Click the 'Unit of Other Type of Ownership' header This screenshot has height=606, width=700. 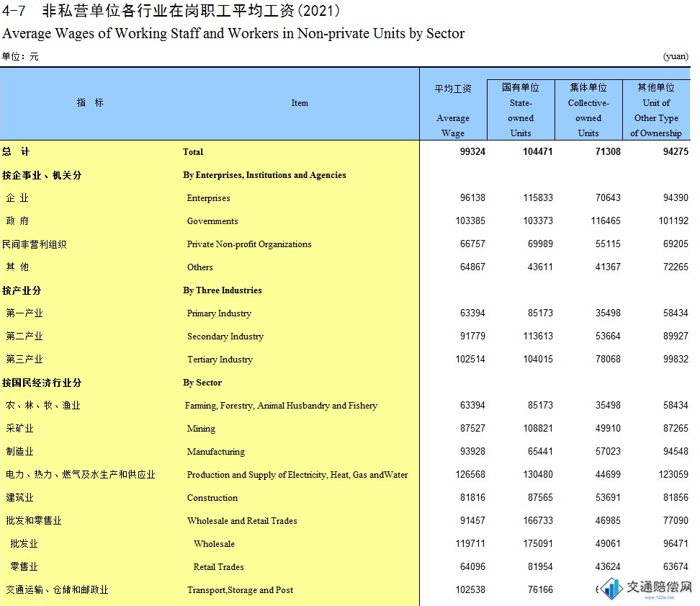click(656, 110)
